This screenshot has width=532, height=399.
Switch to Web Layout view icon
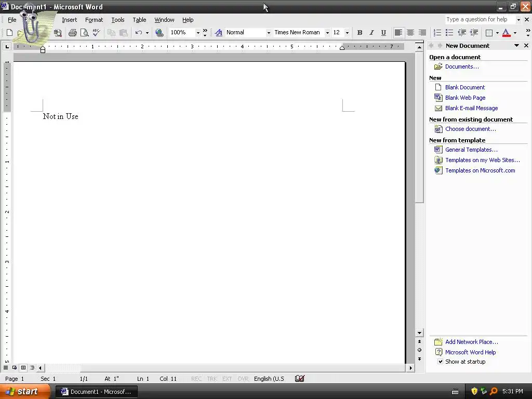click(15, 367)
